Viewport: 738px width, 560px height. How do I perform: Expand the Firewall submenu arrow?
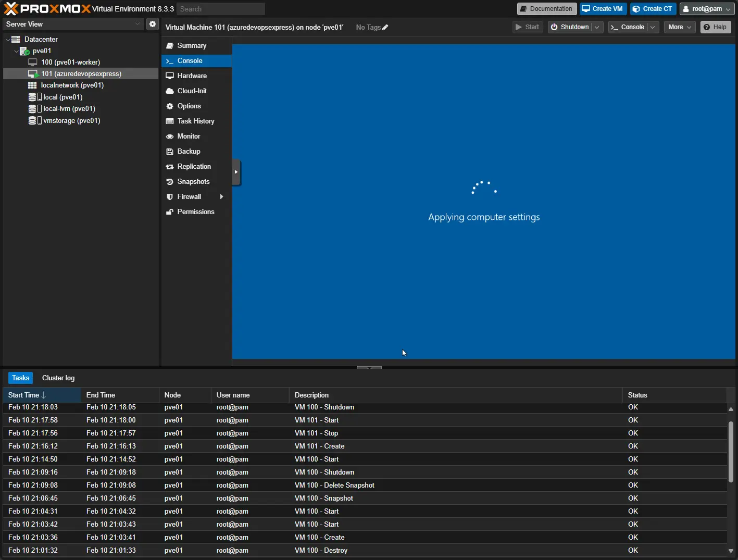pyautogui.click(x=221, y=196)
